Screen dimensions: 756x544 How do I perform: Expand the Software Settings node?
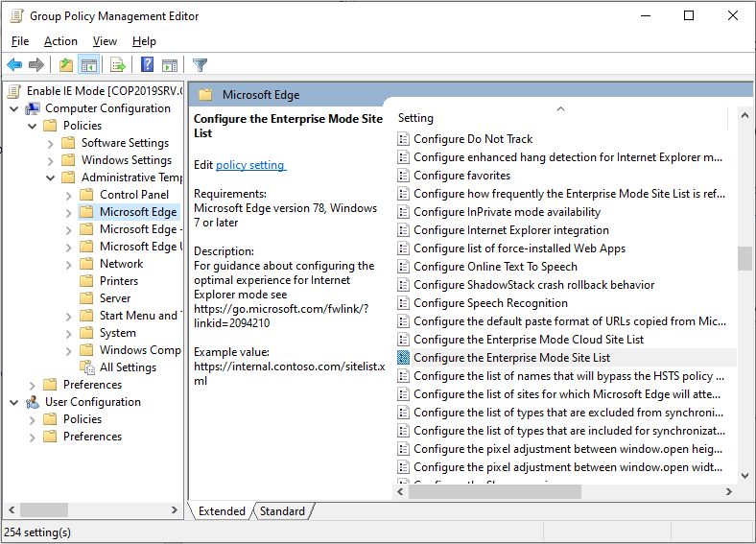pos(51,144)
